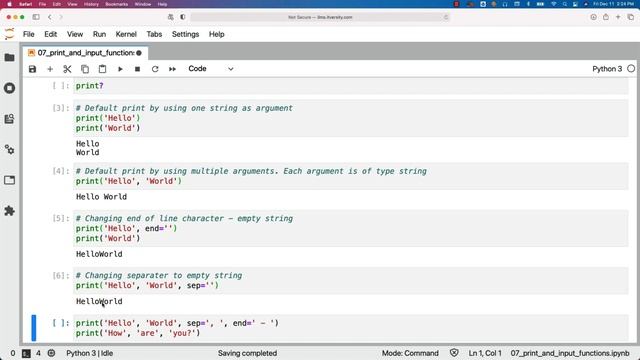Select cell 4 with multiple arguments comment

point(351,176)
